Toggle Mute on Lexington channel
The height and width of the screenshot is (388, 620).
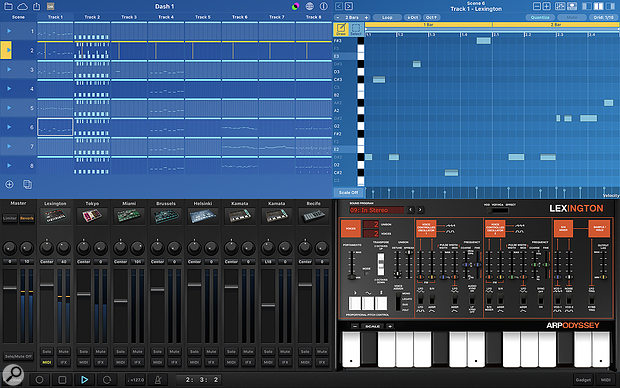tap(64, 351)
